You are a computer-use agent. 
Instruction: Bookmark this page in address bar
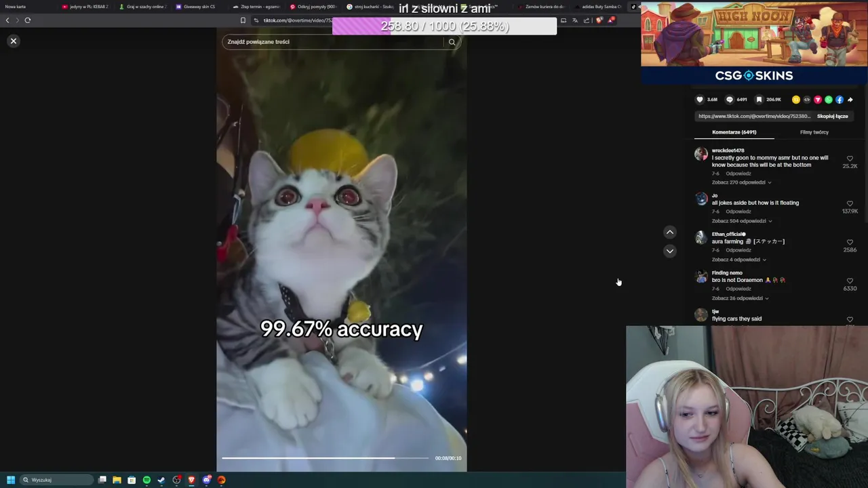[x=243, y=20]
